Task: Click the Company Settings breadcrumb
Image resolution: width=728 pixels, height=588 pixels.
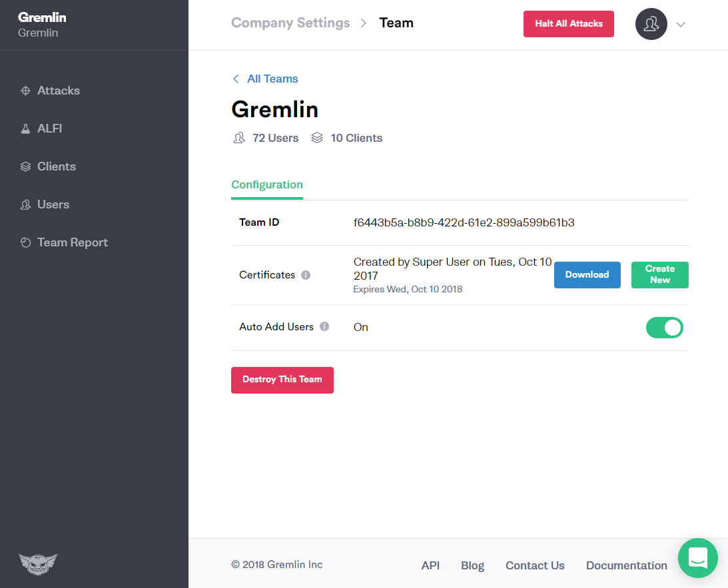Action: (290, 23)
